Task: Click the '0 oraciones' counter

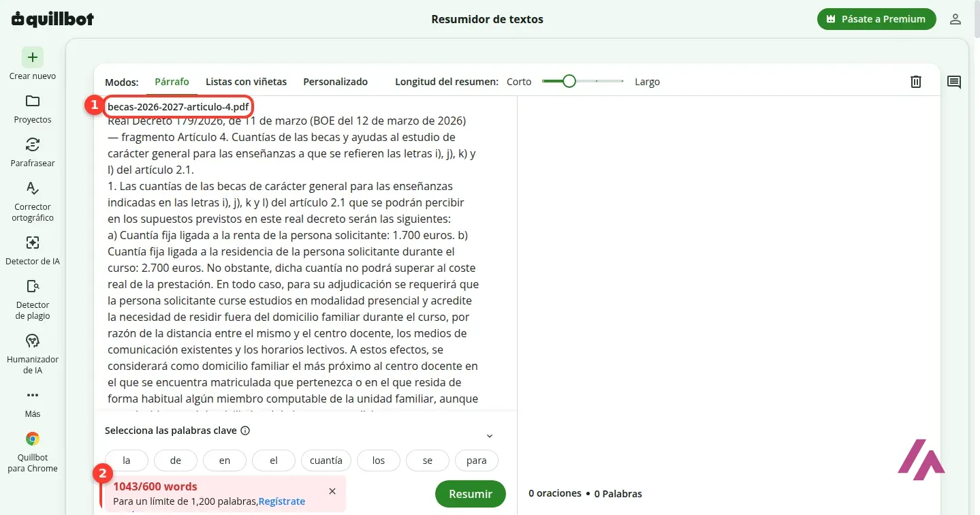Action: click(555, 493)
